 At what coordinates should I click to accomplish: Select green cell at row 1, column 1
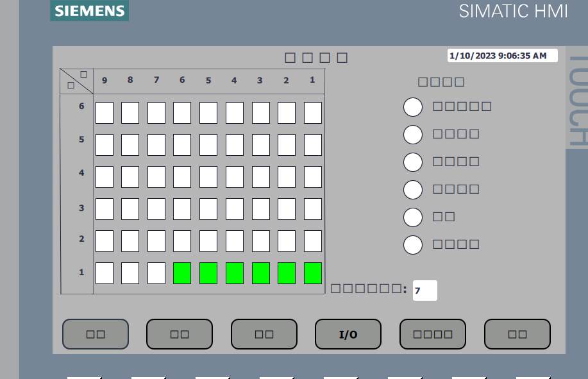[312, 273]
